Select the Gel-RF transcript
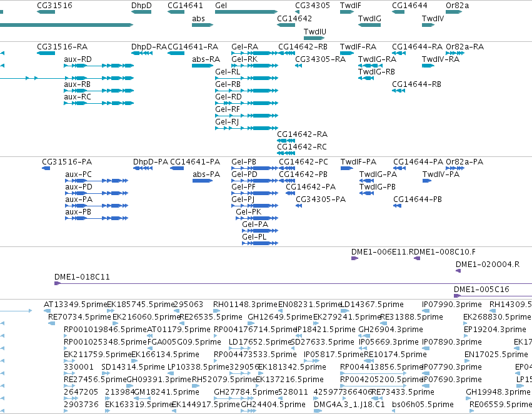The height and width of the screenshot is (414, 532). pyautogui.click(x=247, y=116)
